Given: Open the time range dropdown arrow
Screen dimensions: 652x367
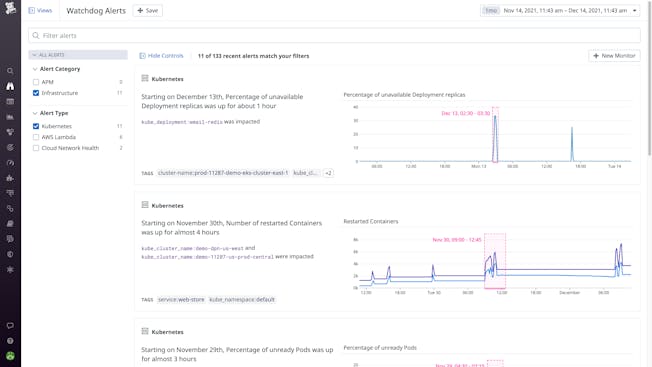Looking at the screenshot, I should click(635, 10).
